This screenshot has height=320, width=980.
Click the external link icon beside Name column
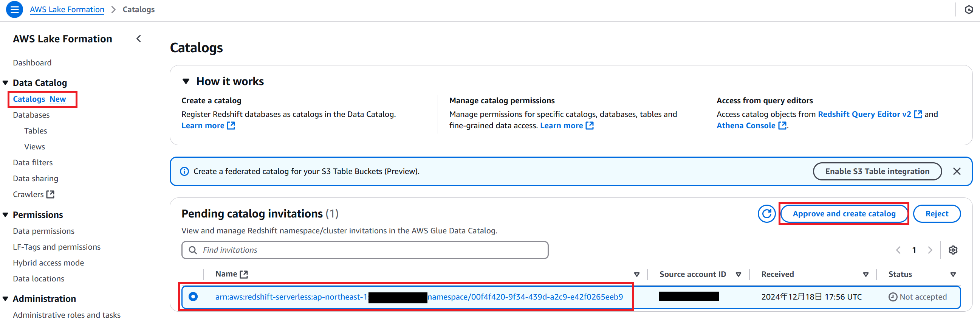pyautogui.click(x=244, y=274)
